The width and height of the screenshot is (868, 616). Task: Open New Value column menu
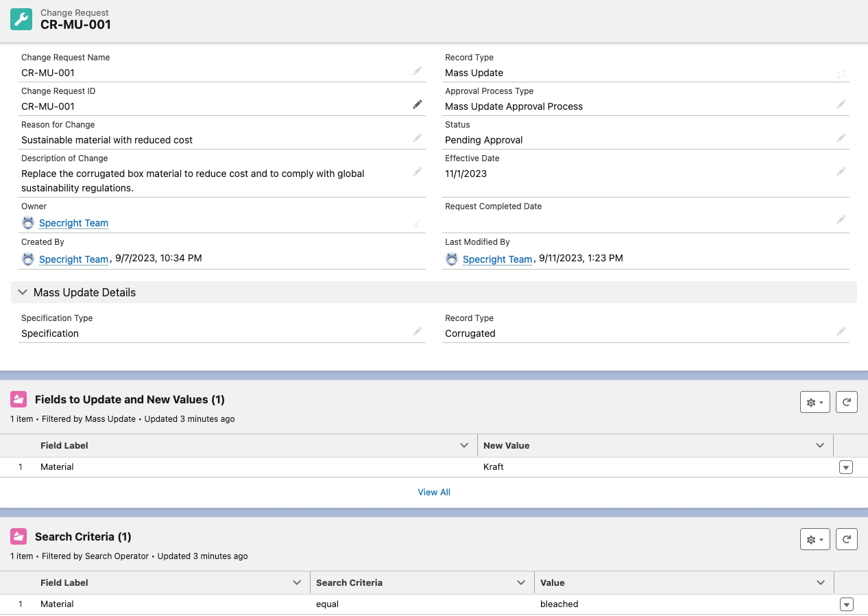[x=820, y=445]
